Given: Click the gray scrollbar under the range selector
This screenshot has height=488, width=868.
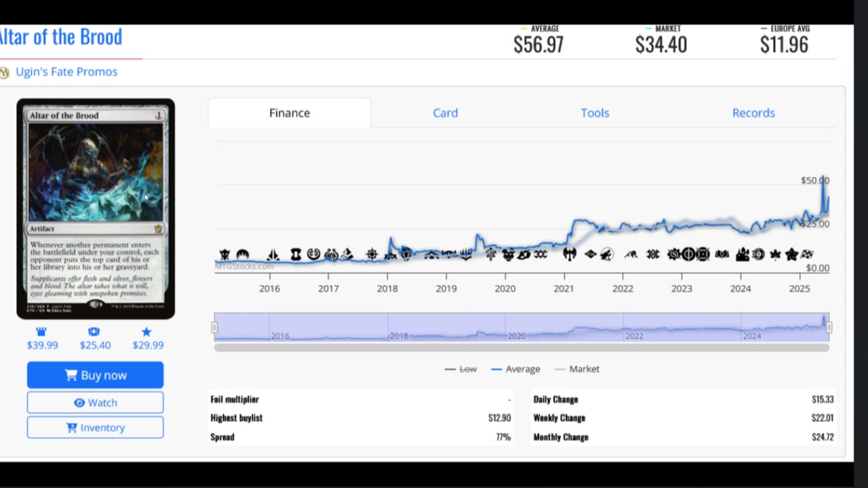Looking at the screenshot, I should [521, 348].
